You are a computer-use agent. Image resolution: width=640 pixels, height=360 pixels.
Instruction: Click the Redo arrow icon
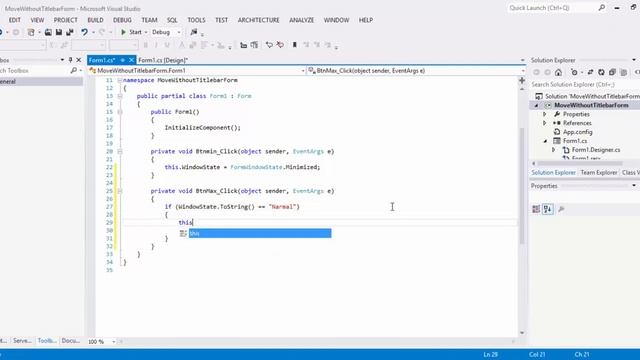click(x=102, y=32)
